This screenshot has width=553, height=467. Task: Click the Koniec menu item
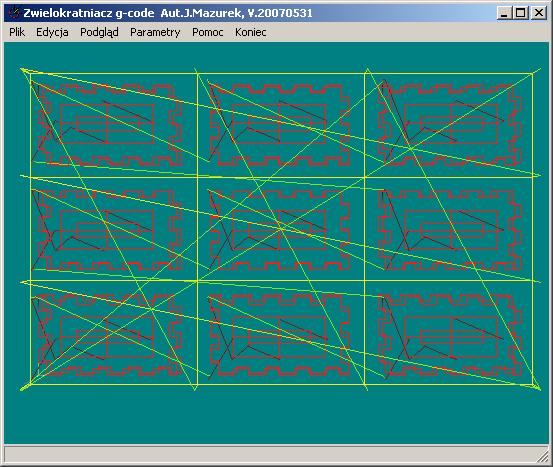250,32
